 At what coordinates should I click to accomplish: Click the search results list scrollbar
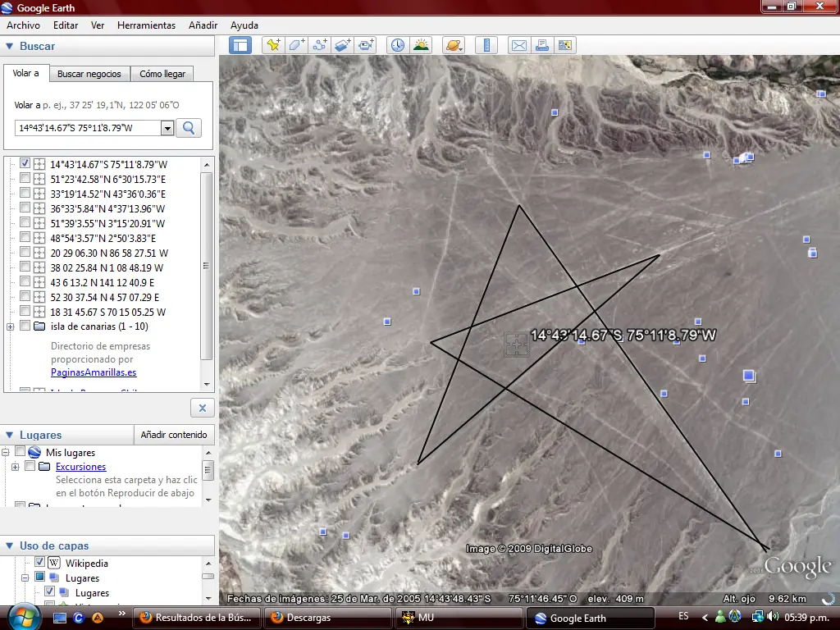click(x=206, y=266)
